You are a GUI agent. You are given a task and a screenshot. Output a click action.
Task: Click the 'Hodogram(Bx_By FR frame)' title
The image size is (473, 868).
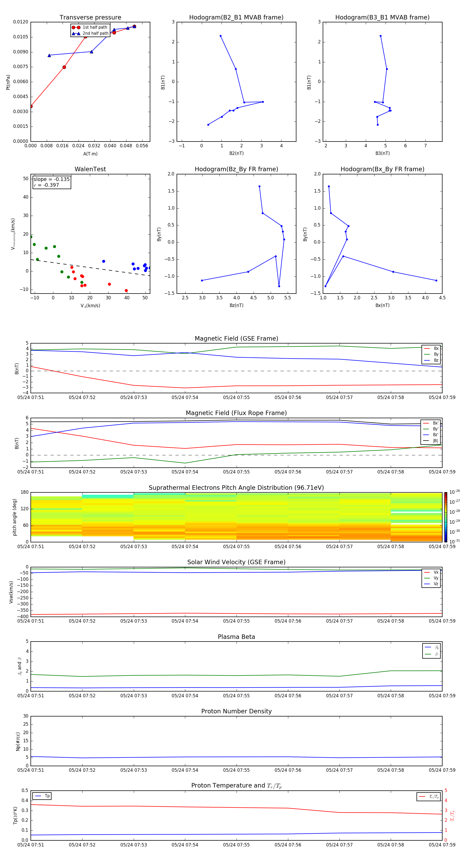point(382,169)
